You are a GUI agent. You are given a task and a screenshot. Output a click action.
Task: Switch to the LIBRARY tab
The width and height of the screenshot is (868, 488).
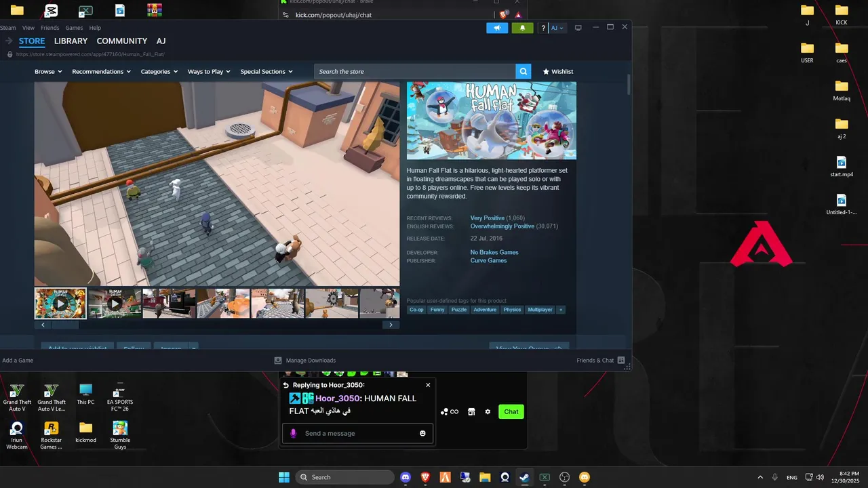point(71,41)
